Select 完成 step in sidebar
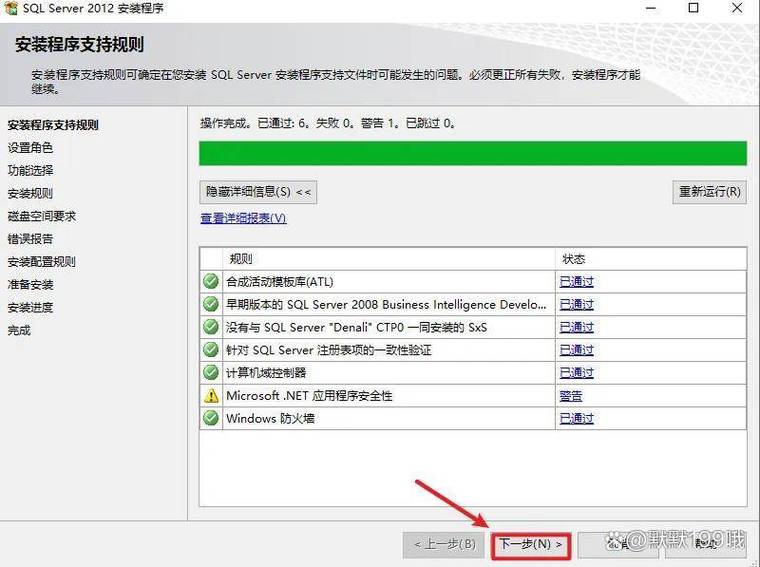 coord(19,331)
